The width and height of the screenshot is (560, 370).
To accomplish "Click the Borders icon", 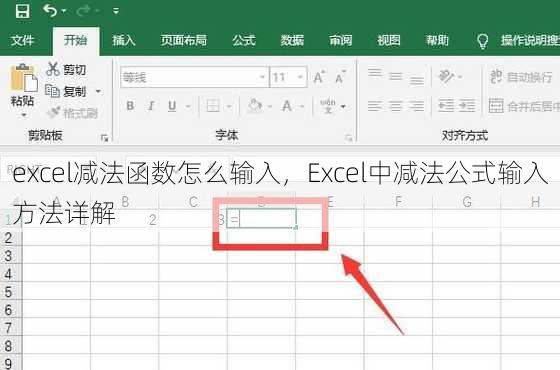I will (x=213, y=106).
